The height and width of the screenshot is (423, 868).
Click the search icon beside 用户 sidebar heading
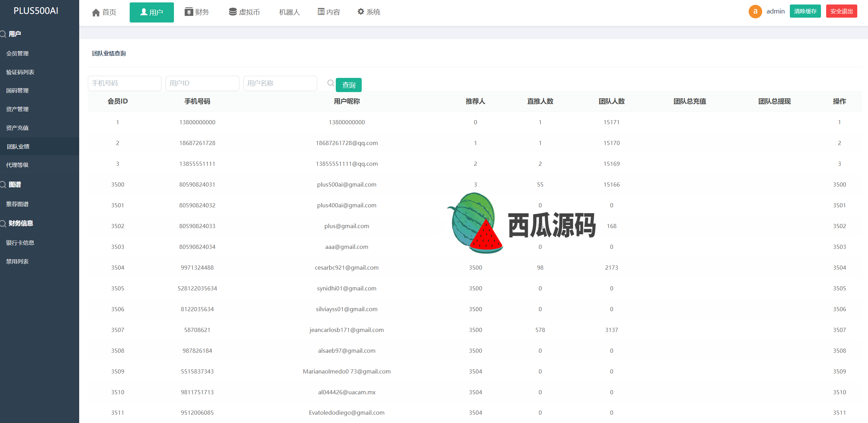(x=3, y=34)
